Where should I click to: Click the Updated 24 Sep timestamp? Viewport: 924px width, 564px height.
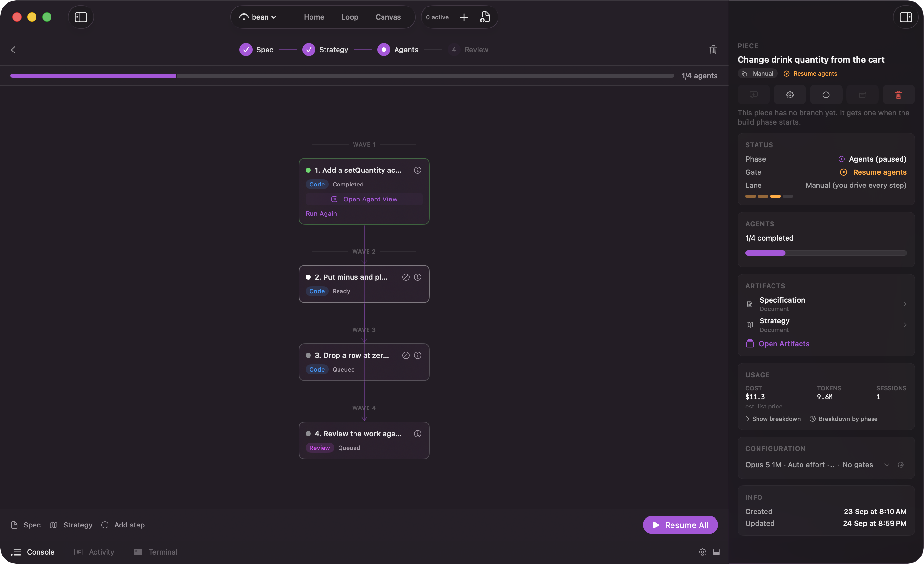(x=874, y=523)
